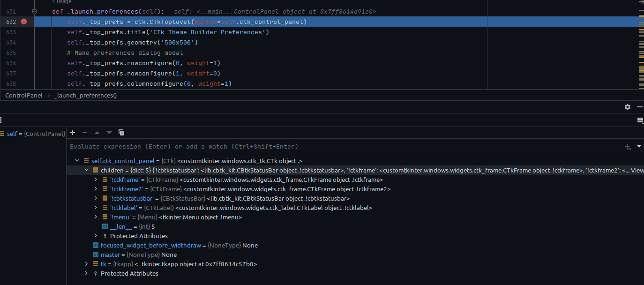The image size is (644, 285).
Task: Remove the selected watch using the minus icon
Action: [x=85, y=133]
